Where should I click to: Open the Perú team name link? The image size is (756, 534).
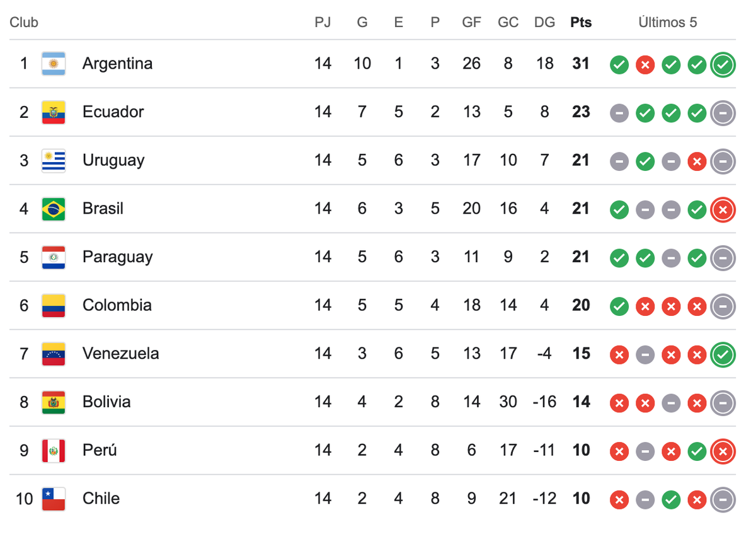click(100, 450)
